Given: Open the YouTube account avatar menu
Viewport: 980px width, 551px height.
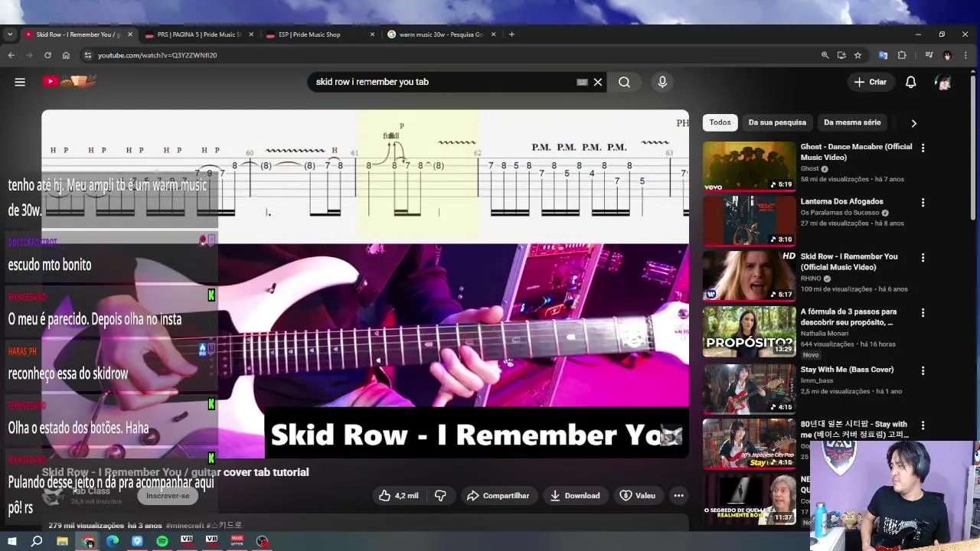Looking at the screenshot, I should (943, 82).
